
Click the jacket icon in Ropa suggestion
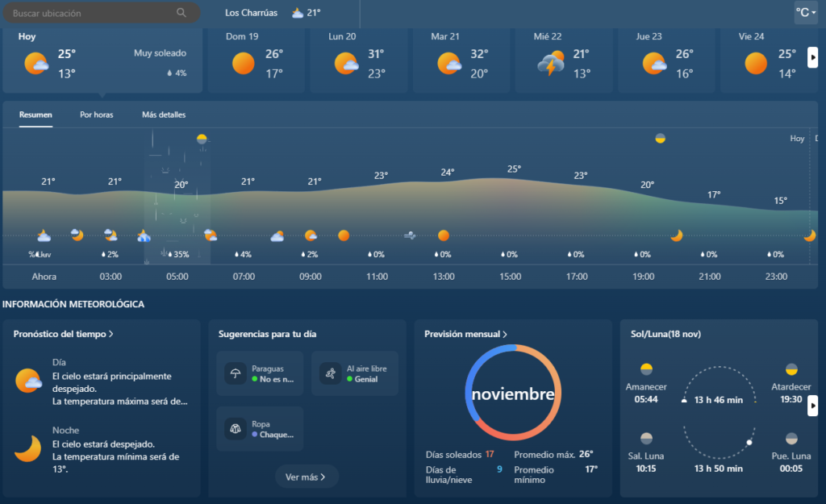click(236, 428)
